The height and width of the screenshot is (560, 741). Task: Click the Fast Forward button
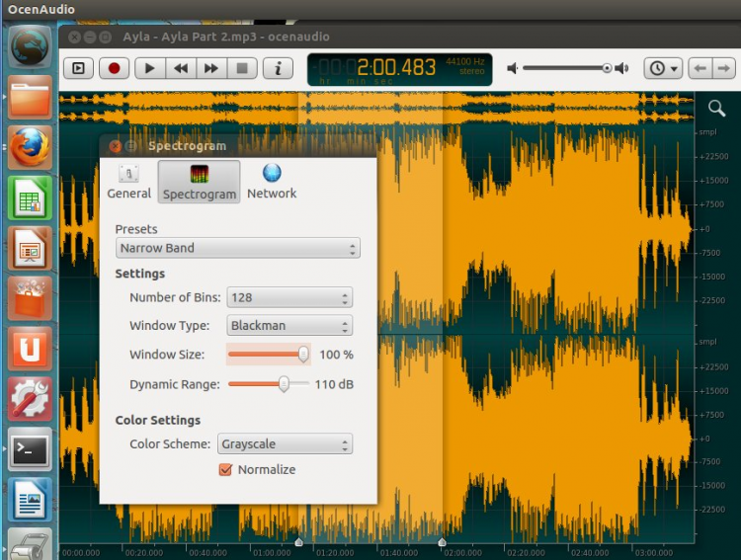point(210,68)
